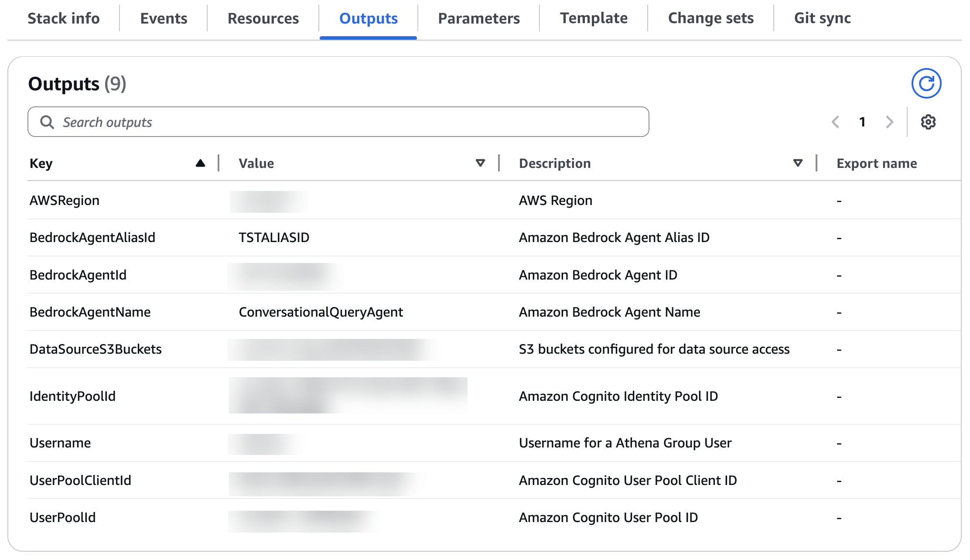Select the Parameters tab
Image resolution: width=970 pixels, height=560 pixels.
pos(478,18)
